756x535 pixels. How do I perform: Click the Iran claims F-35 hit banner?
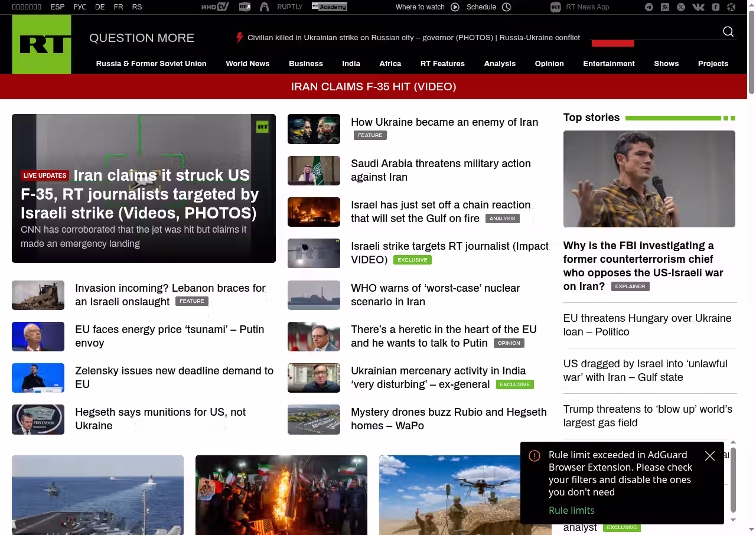pos(373,87)
